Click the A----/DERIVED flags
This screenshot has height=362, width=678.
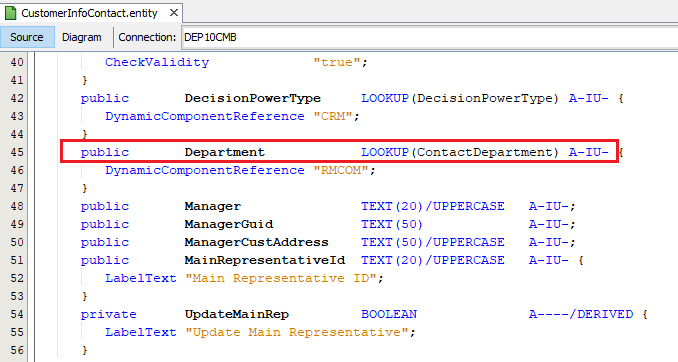(581, 314)
